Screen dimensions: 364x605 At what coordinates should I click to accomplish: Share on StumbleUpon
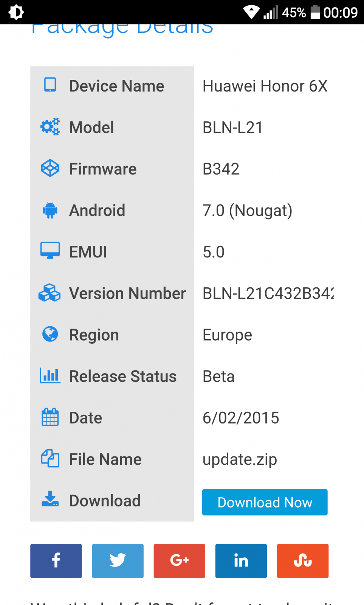click(302, 561)
